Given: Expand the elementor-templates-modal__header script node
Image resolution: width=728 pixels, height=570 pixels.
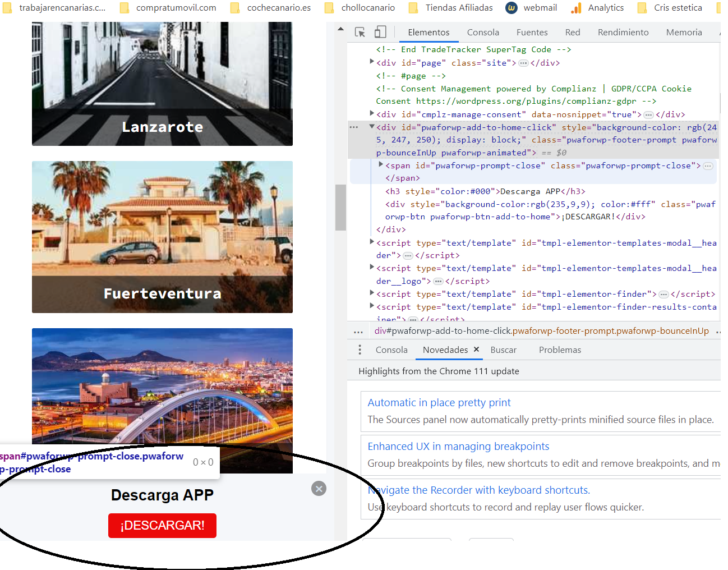Looking at the screenshot, I should pyautogui.click(x=371, y=242).
